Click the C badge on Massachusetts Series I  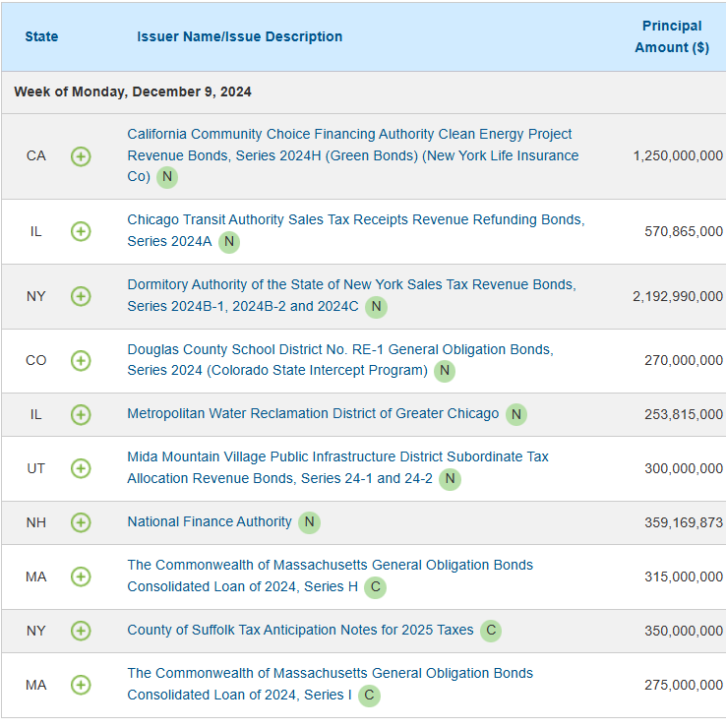tap(369, 696)
